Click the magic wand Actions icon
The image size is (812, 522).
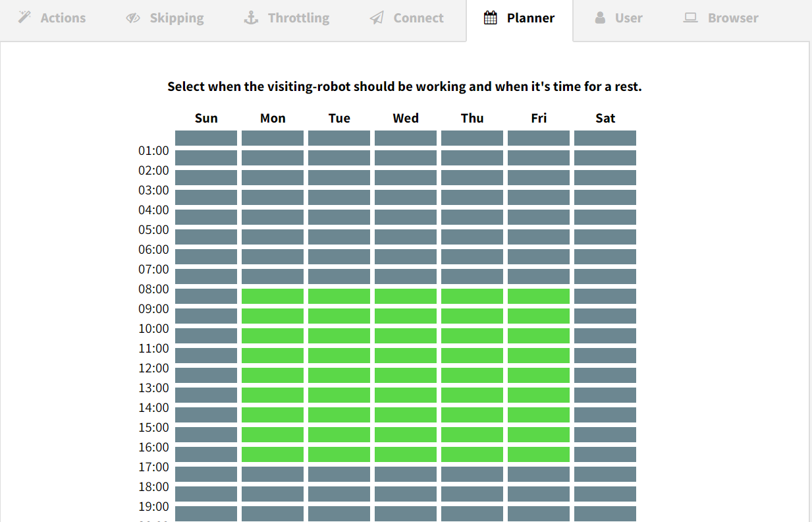coord(24,18)
